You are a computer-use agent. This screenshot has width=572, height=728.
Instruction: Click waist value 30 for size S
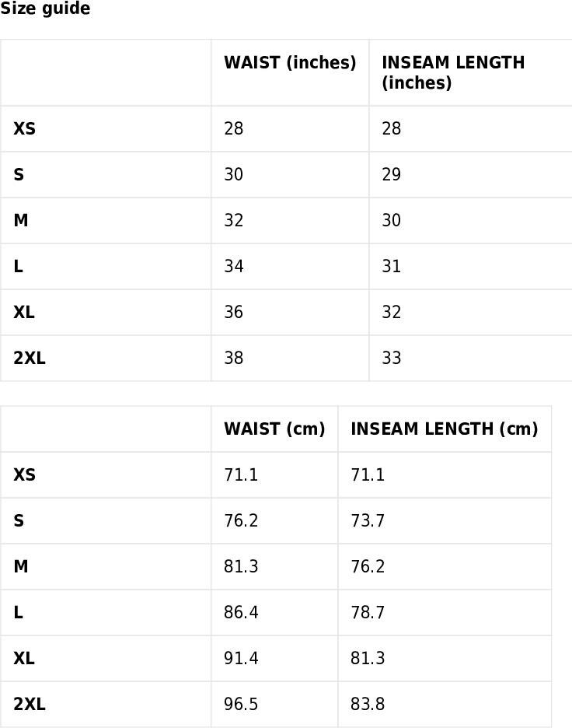tap(233, 174)
